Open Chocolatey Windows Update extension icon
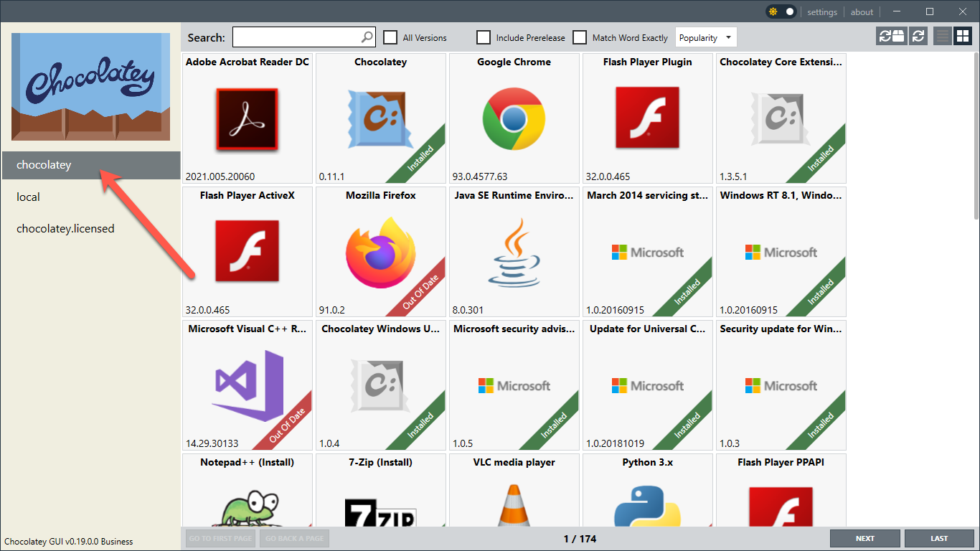The height and width of the screenshot is (551, 980). (x=381, y=385)
